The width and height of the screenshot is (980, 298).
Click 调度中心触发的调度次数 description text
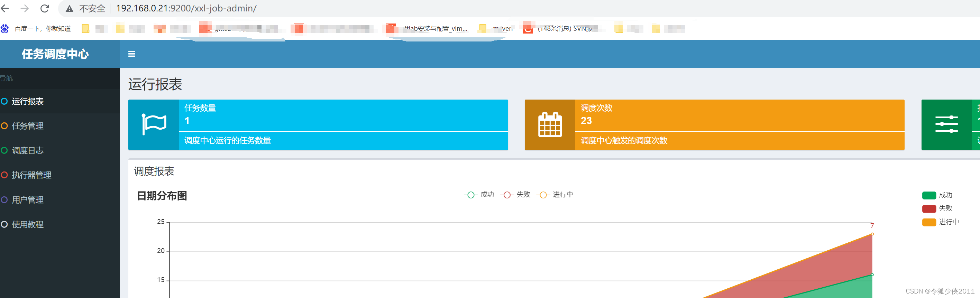[624, 141]
